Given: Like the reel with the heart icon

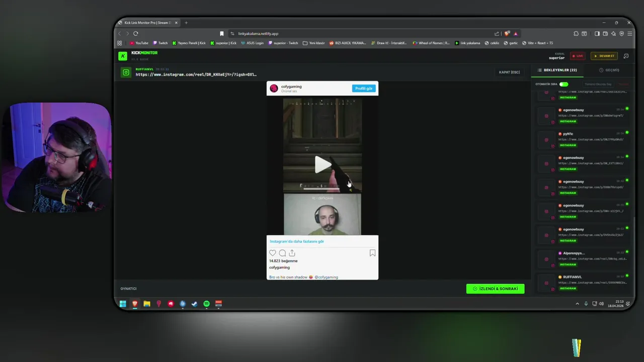Looking at the screenshot, I should coord(273,253).
